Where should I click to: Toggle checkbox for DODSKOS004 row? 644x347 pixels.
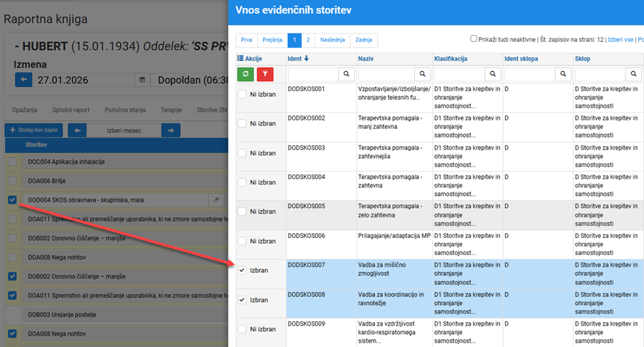point(242,182)
